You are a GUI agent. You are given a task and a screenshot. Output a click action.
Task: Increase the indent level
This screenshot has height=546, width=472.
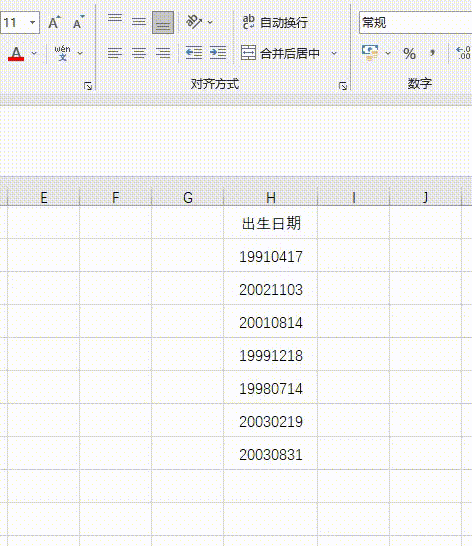[x=218, y=53]
